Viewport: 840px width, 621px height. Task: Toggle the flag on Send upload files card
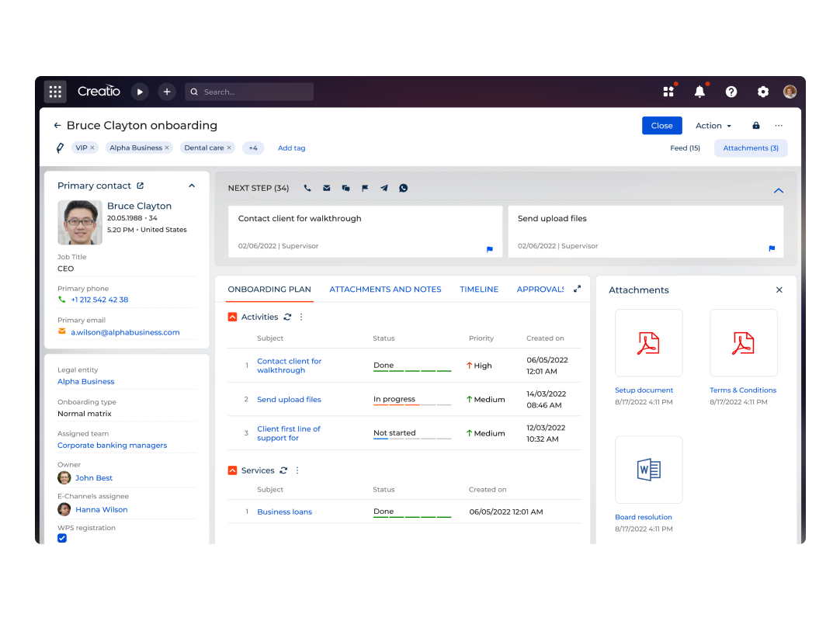point(771,249)
